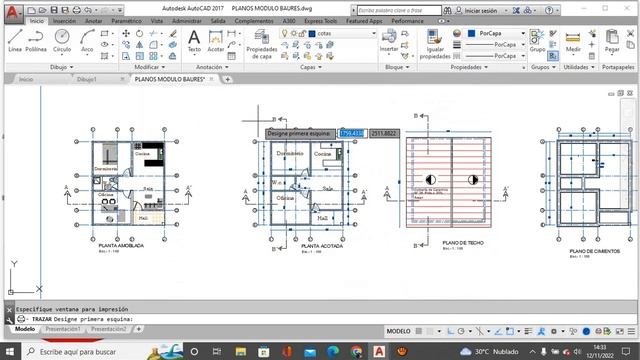The image size is (640, 360).
Task: Click the Help question mark icon
Action: pyautogui.click(x=549, y=10)
